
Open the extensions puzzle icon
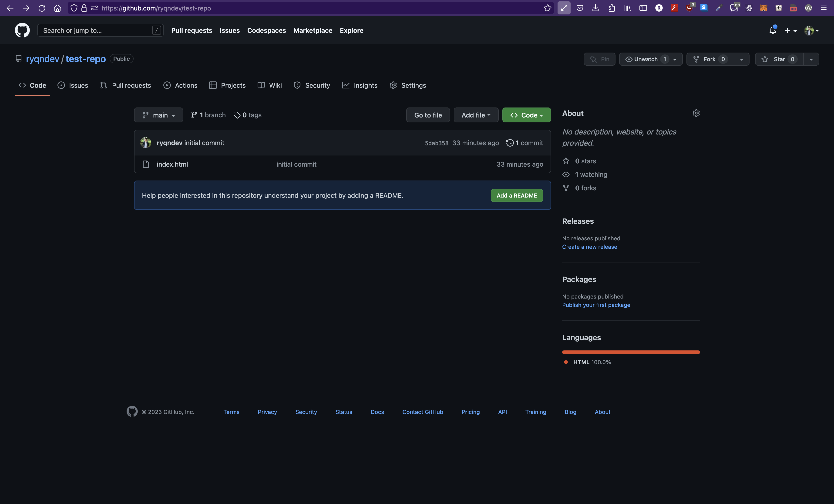[611, 8]
